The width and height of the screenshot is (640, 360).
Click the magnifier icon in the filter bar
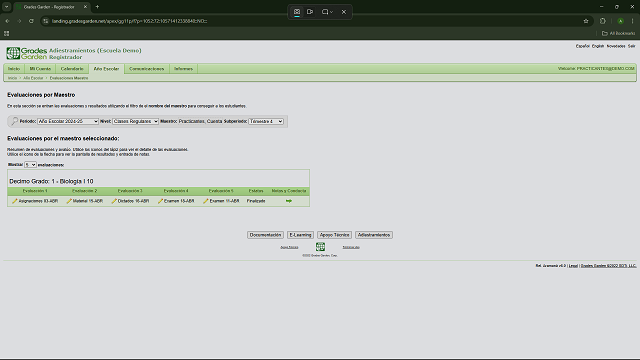(14, 121)
